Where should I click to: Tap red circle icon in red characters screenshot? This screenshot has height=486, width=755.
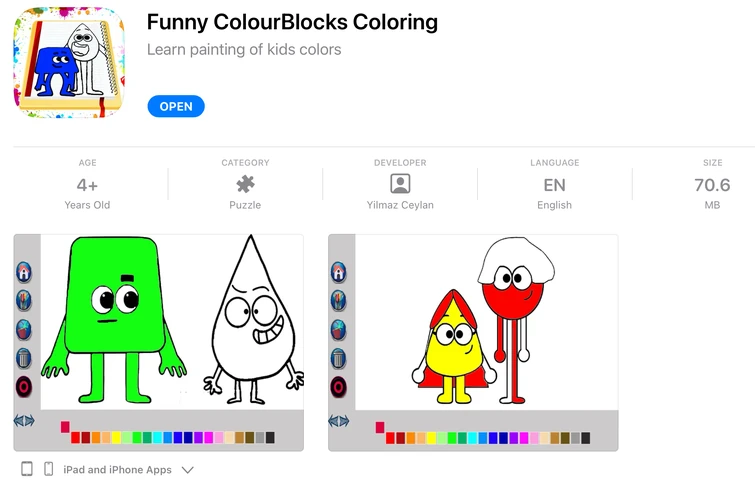tap(339, 387)
